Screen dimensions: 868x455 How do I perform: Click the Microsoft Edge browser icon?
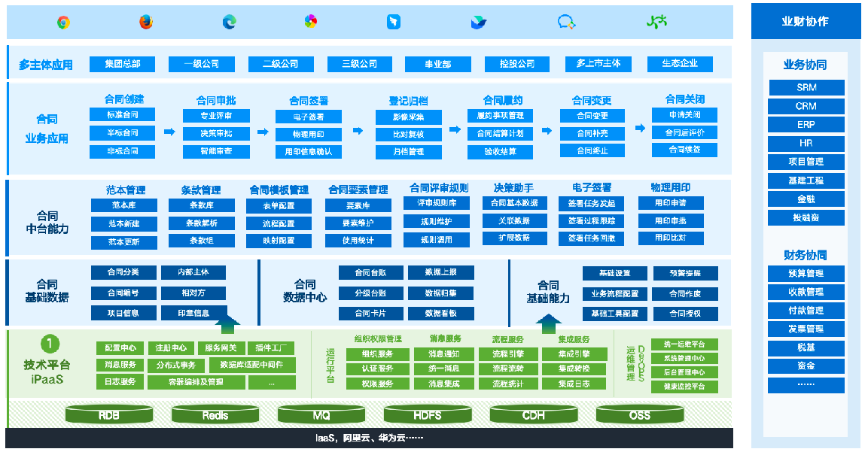point(229,22)
